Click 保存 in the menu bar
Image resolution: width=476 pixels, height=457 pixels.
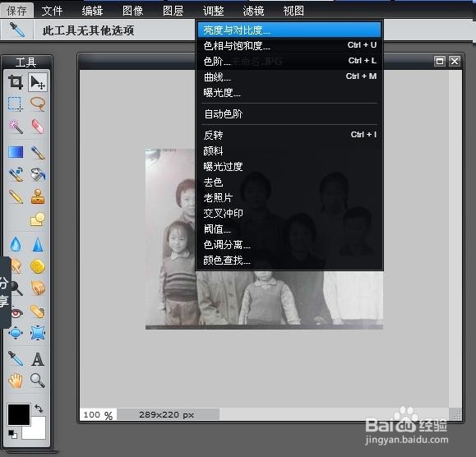click(16, 11)
